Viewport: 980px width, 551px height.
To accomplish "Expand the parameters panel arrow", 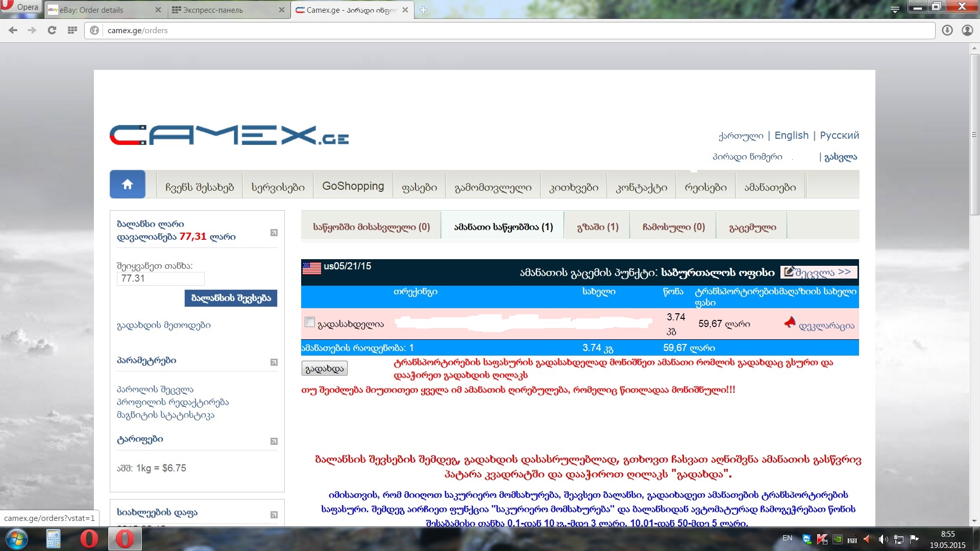I will [274, 362].
